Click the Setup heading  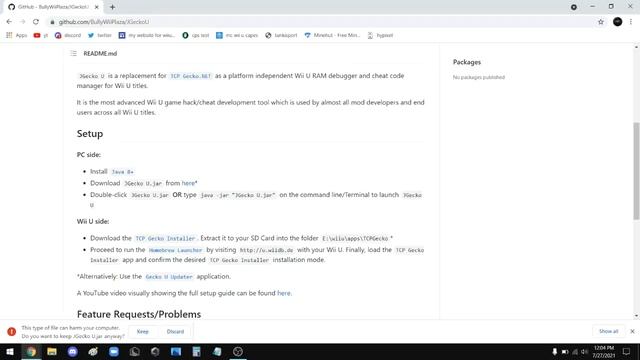click(90, 134)
